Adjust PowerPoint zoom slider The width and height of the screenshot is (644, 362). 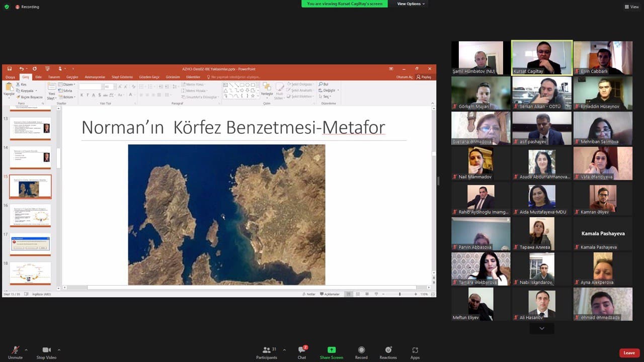point(399,294)
